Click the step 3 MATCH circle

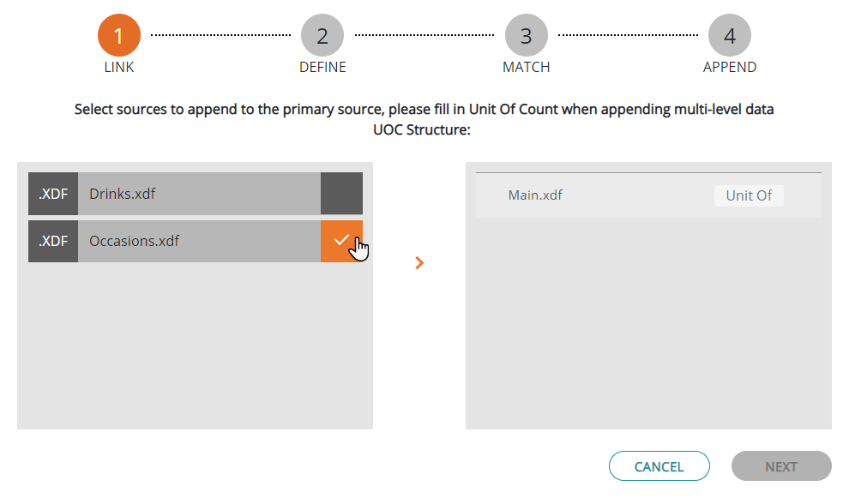tap(526, 34)
